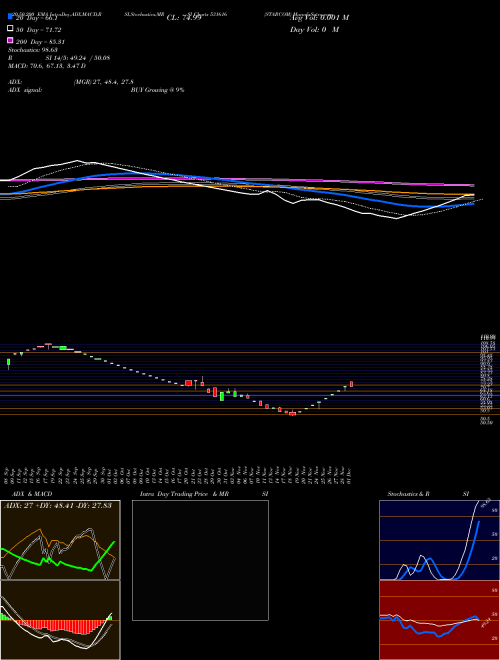Screen dimensions: 500x660
Task: Click the last red candlestick on the price chart
Action: (x=351, y=384)
